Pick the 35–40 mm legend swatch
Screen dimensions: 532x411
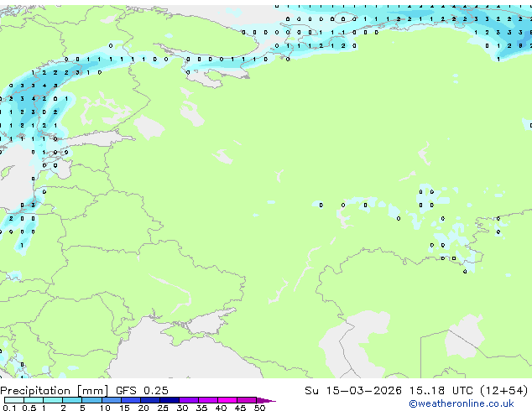208,400
